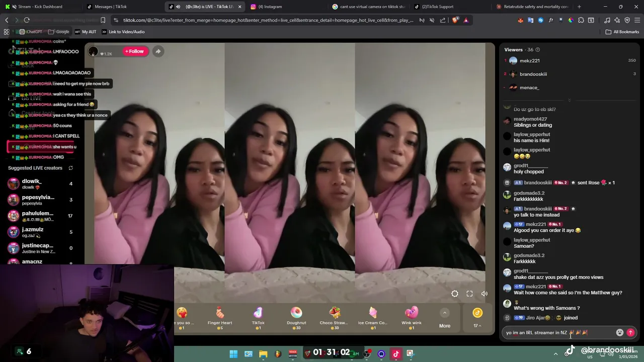Open the emoji picker in chat box
Viewport: 644px width, 362px height.
620,332
